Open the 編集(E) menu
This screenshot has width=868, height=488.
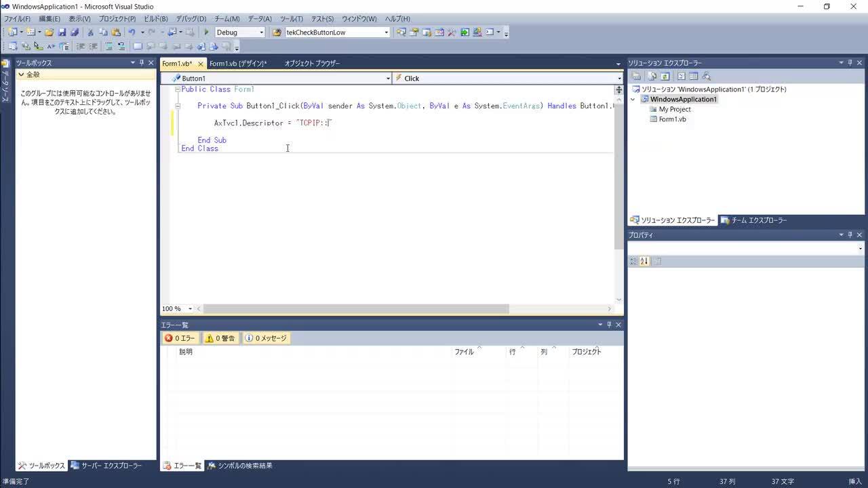(x=49, y=19)
